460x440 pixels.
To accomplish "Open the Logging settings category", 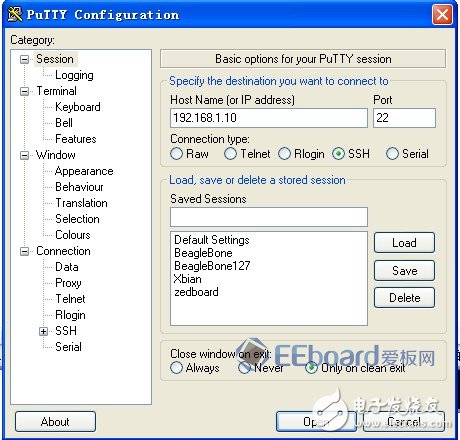I will click(74, 75).
